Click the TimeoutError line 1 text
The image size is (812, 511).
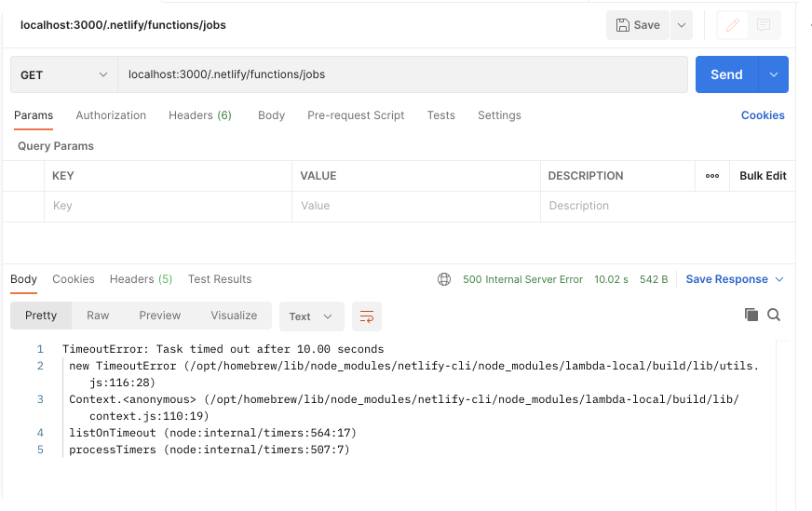pos(223,349)
